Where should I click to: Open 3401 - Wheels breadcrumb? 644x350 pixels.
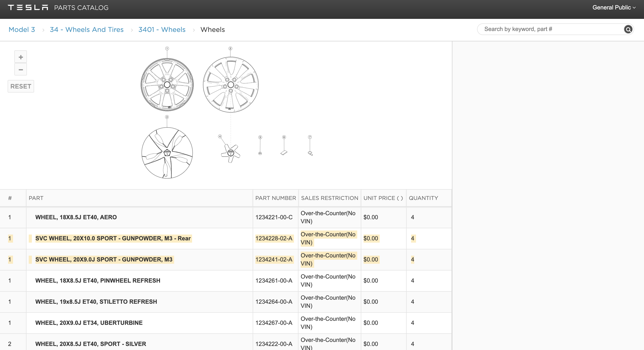coord(162,30)
